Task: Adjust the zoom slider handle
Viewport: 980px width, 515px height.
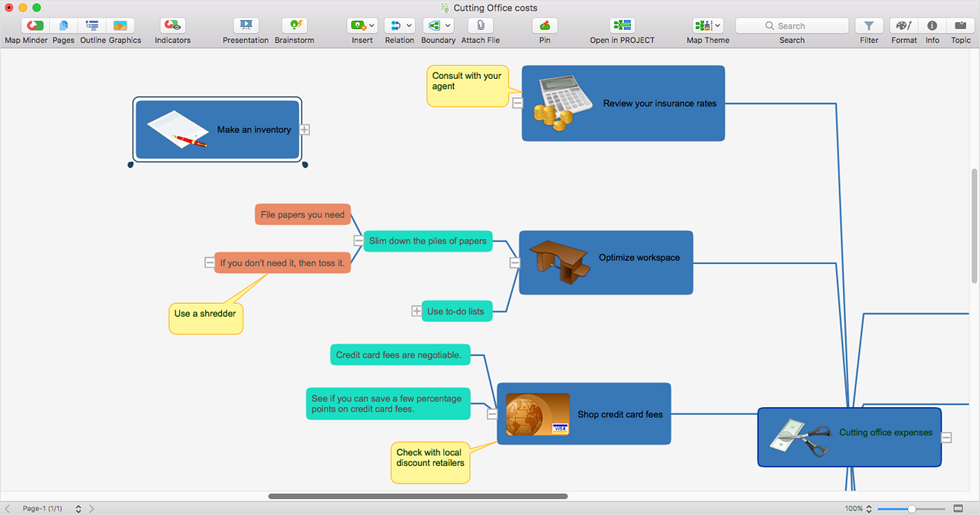Action: (911, 509)
